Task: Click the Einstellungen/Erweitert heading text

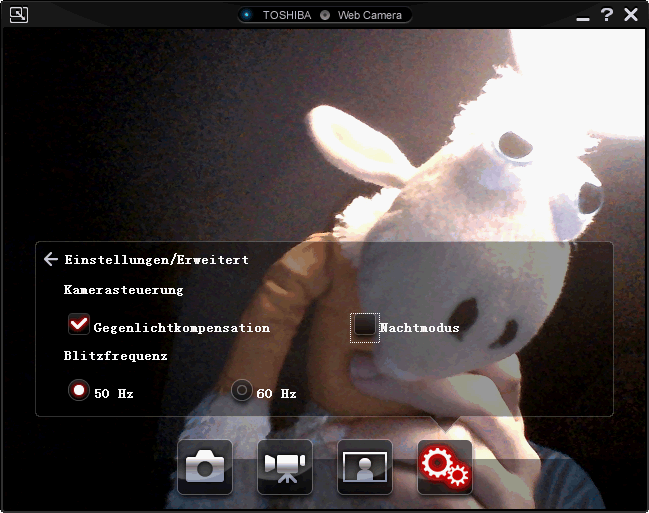Action: click(156, 260)
